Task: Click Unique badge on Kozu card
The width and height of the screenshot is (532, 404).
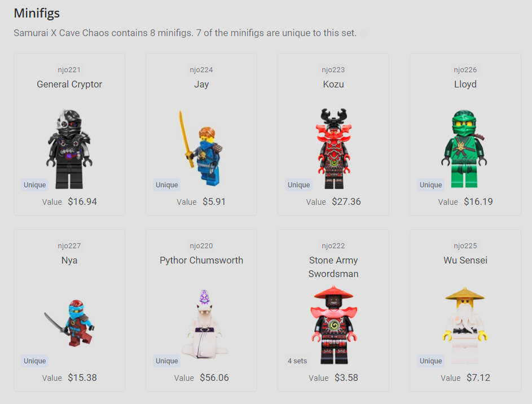Action: (x=298, y=185)
